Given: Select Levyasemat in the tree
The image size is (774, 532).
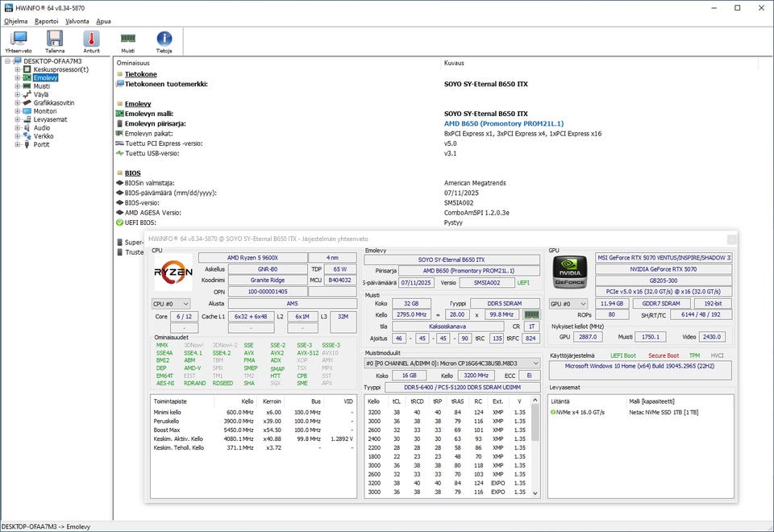Looking at the screenshot, I should (50, 119).
